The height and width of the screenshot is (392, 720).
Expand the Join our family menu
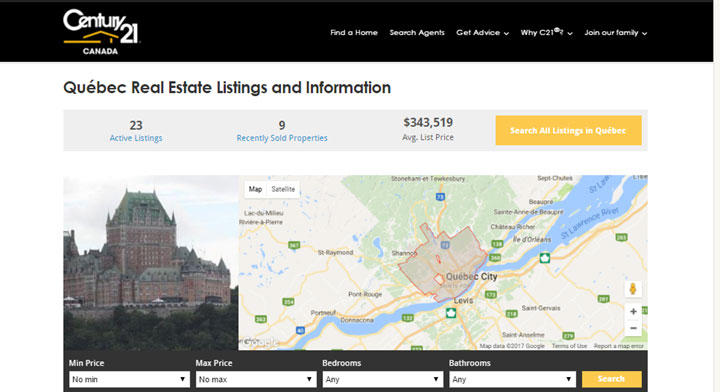point(616,33)
